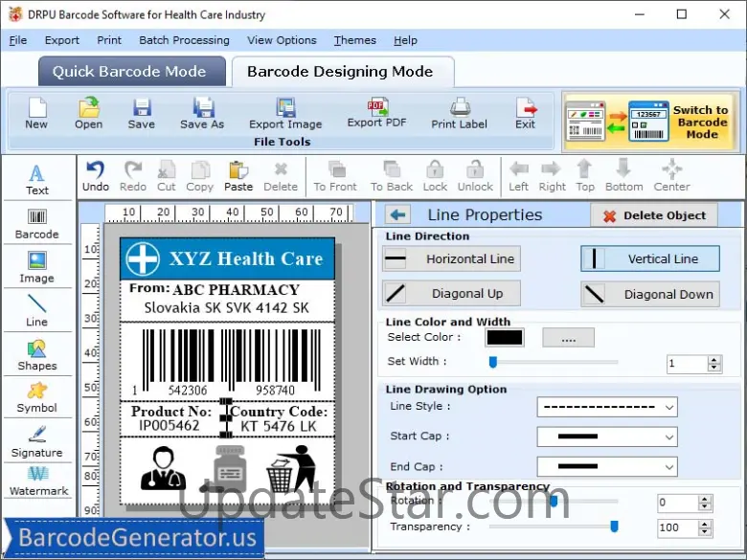The height and width of the screenshot is (560, 747).
Task: Select the Image tool in sidebar
Action: click(37, 268)
